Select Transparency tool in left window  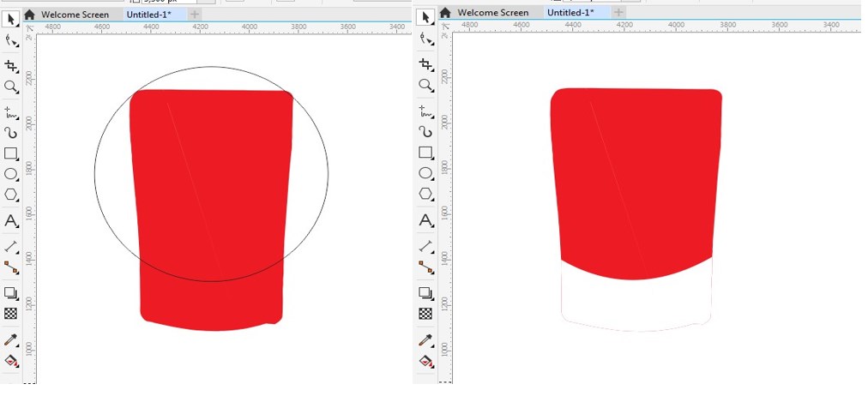point(10,314)
